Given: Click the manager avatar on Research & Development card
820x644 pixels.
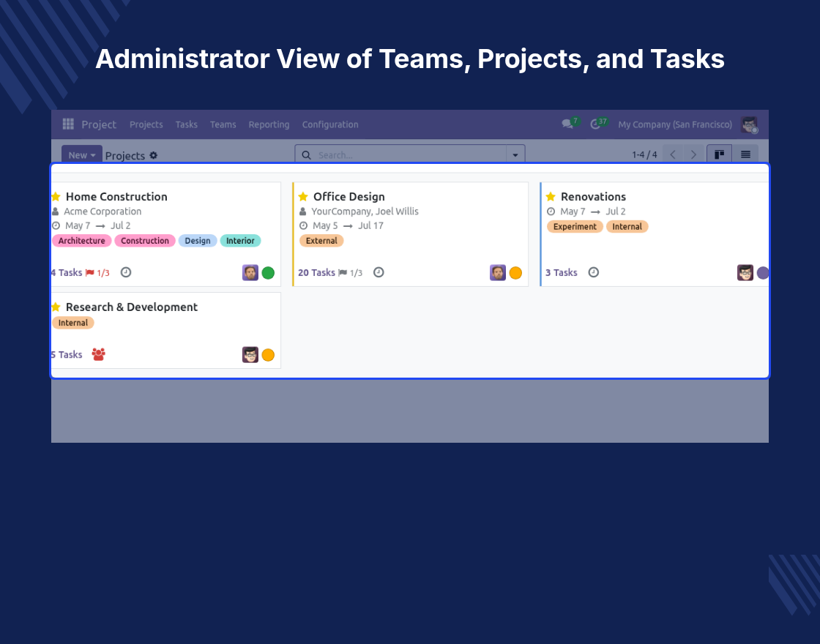Looking at the screenshot, I should 250,355.
